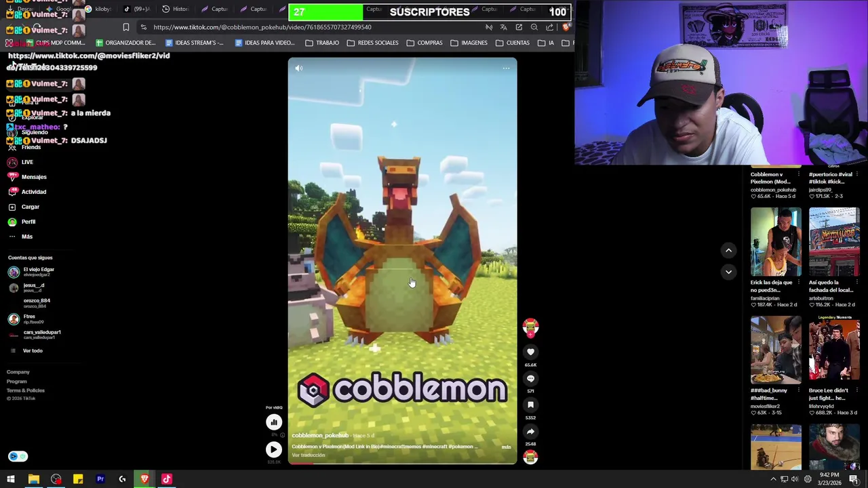
Task: Open File Explorer from the taskbar
Action: tap(33, 479)
